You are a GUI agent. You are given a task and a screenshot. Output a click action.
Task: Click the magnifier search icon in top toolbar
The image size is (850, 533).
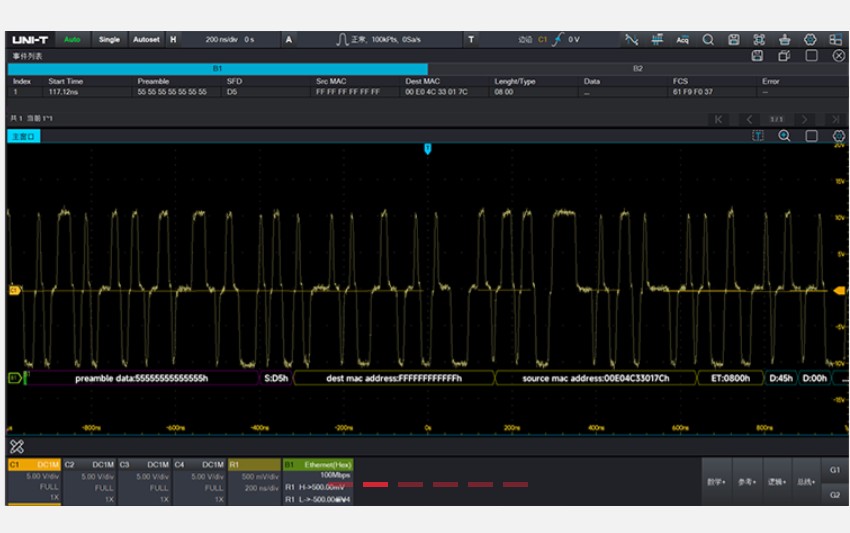(708, 40)
